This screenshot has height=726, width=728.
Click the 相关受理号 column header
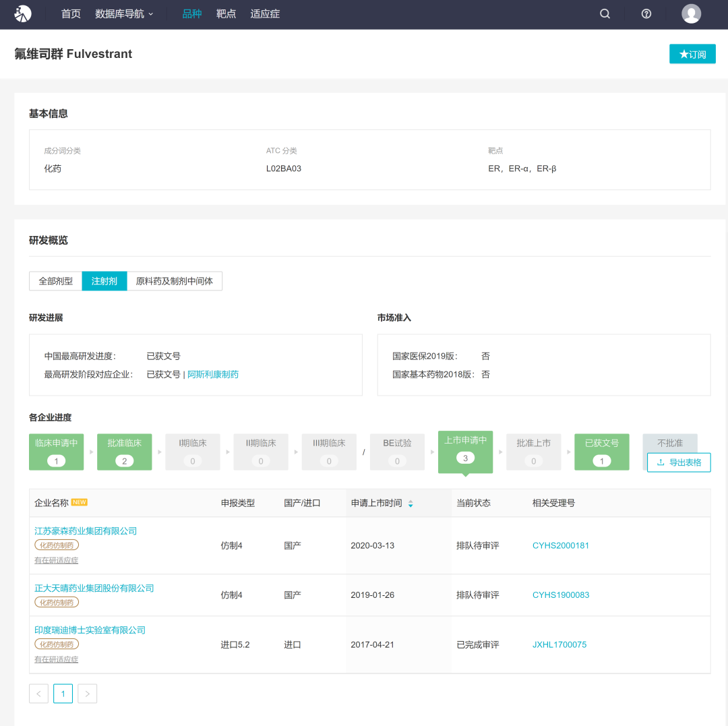553,503
